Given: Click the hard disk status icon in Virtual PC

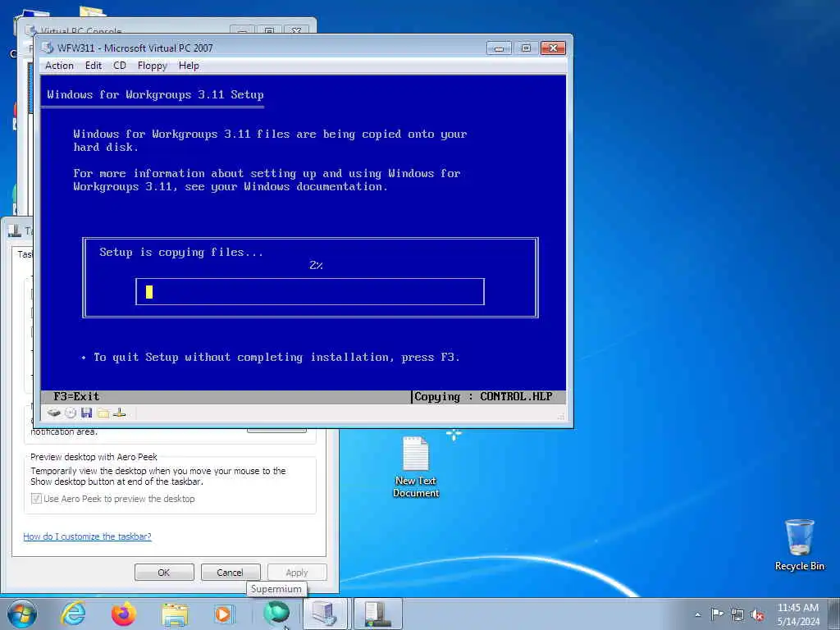Looking at the screenshot, I should point(53,413).
